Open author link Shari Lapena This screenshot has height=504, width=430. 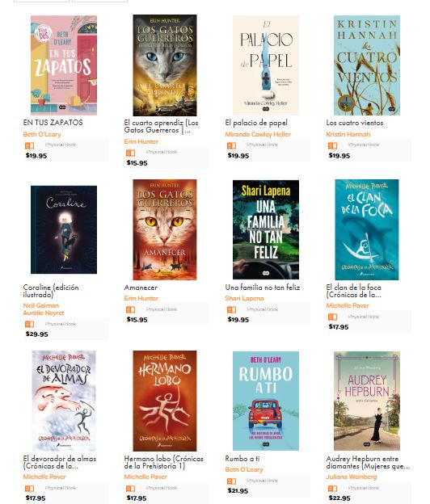[244, 298]
